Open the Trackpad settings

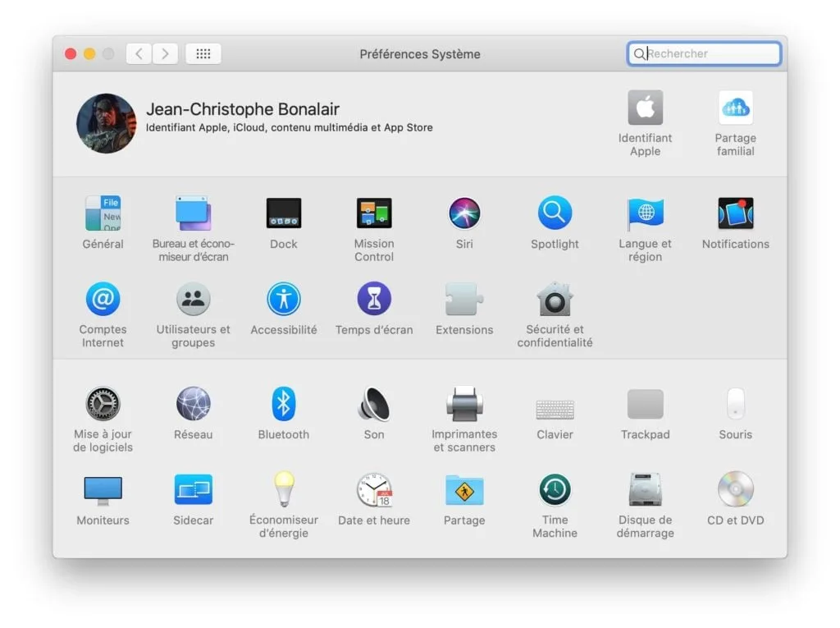pyautogui.click(x=645, y=404)
